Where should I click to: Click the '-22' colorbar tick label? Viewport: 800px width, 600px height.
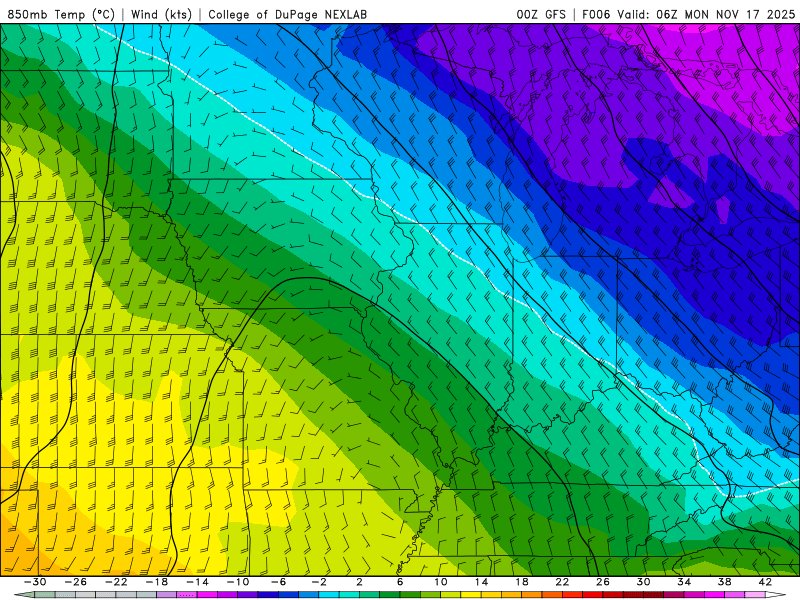tap(116, 582)
